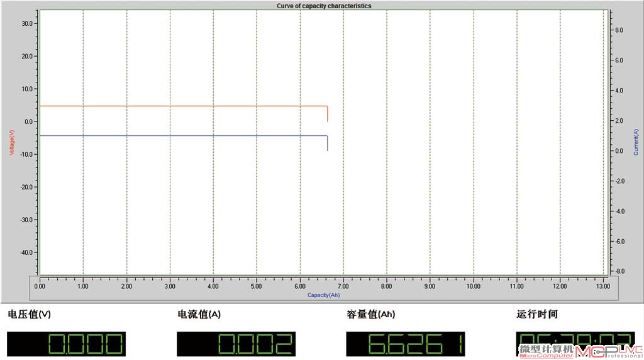Click the chart title 'Curve of capacity characteristics'
Screen dimensions: 644x360
click(x=324, y=6)
